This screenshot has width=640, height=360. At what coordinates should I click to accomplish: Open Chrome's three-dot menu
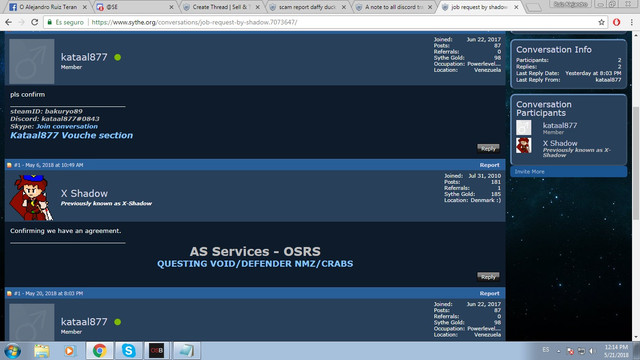coord(631,22)
